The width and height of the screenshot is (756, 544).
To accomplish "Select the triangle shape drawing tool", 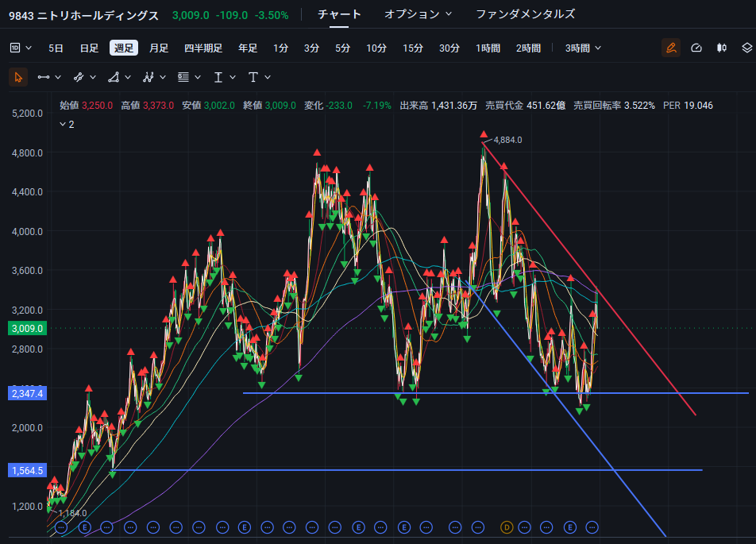I will click(114, 77).
